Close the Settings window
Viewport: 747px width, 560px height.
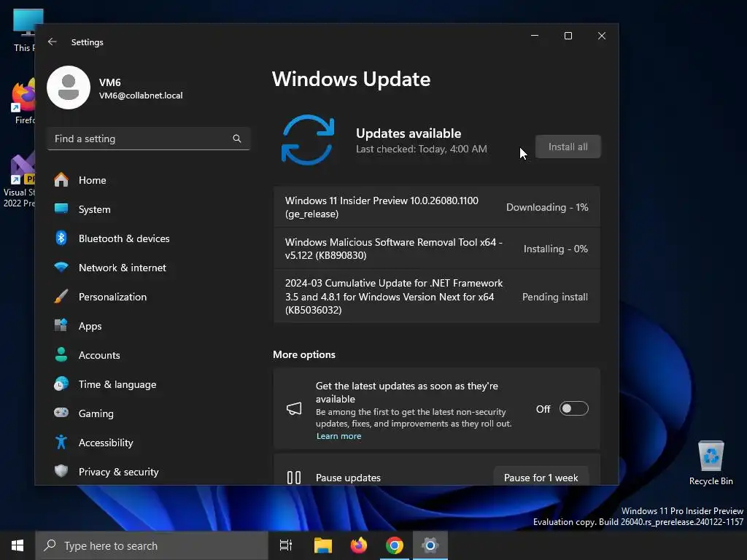[602, 36]
